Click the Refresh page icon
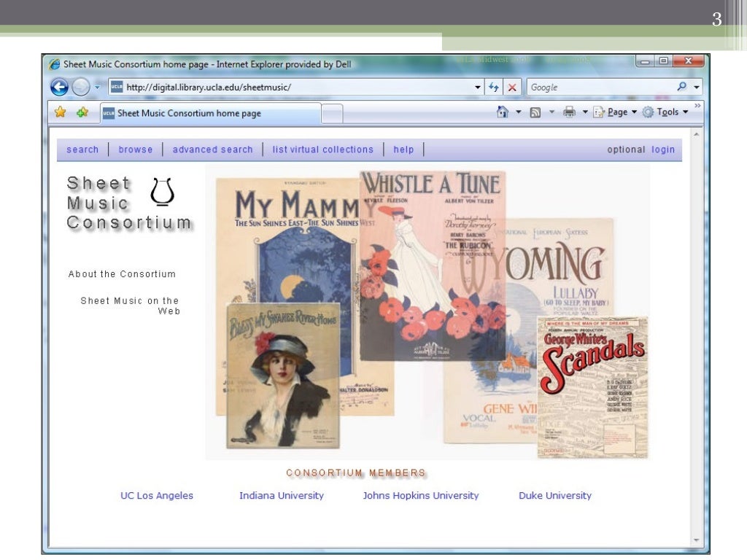This screenshot has width=747, height=560. pyautogui.click(x=494, y=87)
